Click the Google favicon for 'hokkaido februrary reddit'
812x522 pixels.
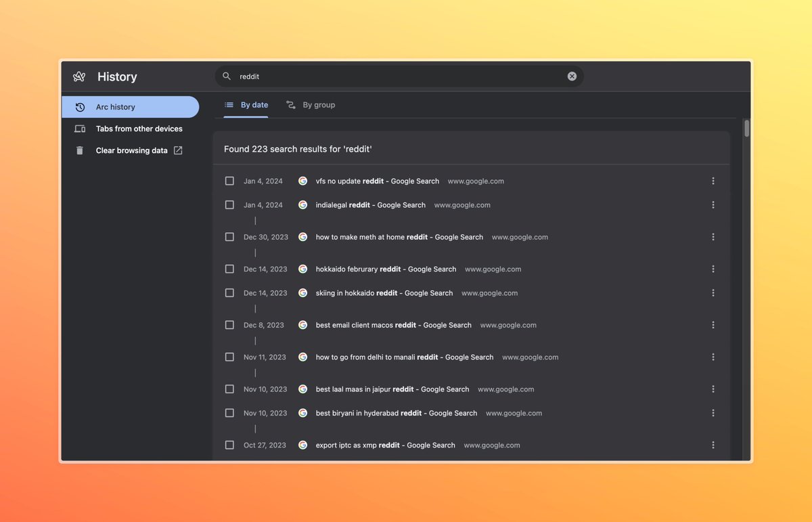pyautogui.click(x=302, y=269)
